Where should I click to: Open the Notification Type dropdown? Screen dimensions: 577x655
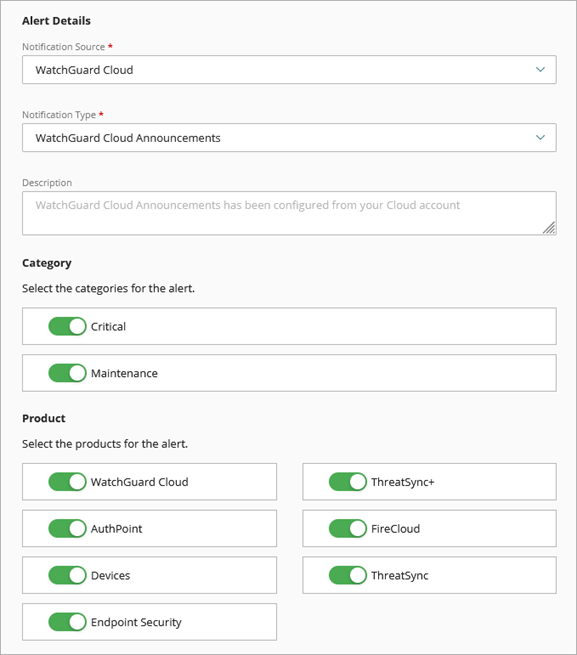[289, 137]
